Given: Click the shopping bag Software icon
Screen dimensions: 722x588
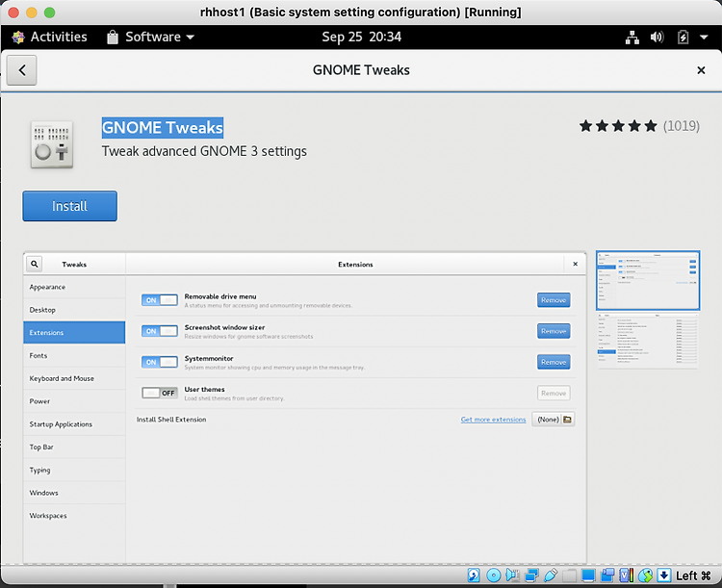Looking at the screenshot, I should 113,37.
